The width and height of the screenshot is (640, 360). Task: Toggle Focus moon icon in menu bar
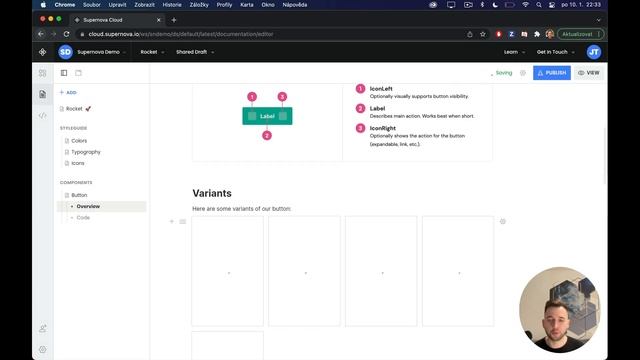tap(495, 5)
